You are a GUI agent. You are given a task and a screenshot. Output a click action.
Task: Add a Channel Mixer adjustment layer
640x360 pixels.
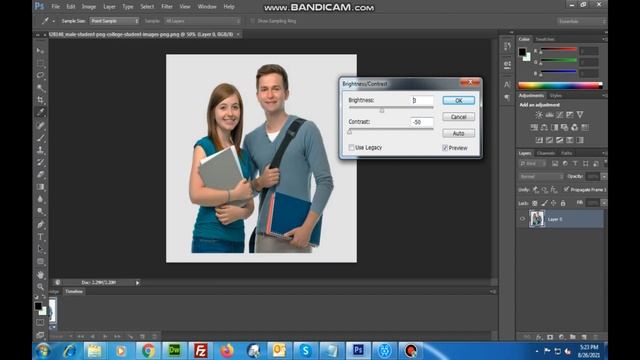pos(575,127)
